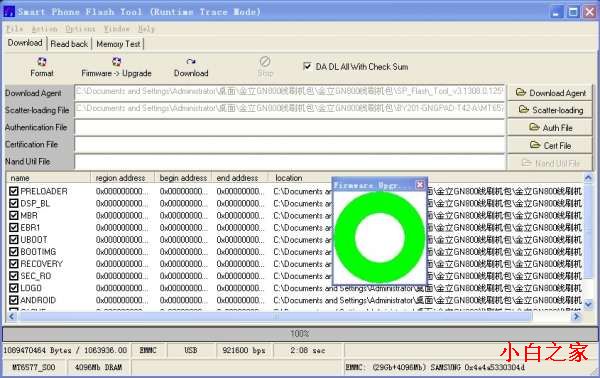Click the MT6577_S00 status entry
The width and height of the screenshot is (600, 378).
(34, 367)
